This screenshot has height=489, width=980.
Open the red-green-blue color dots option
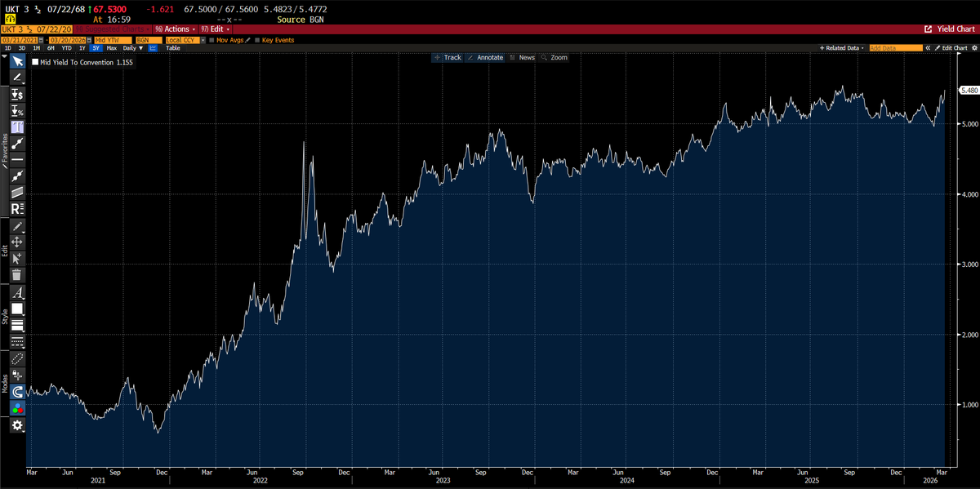[17, 407]
